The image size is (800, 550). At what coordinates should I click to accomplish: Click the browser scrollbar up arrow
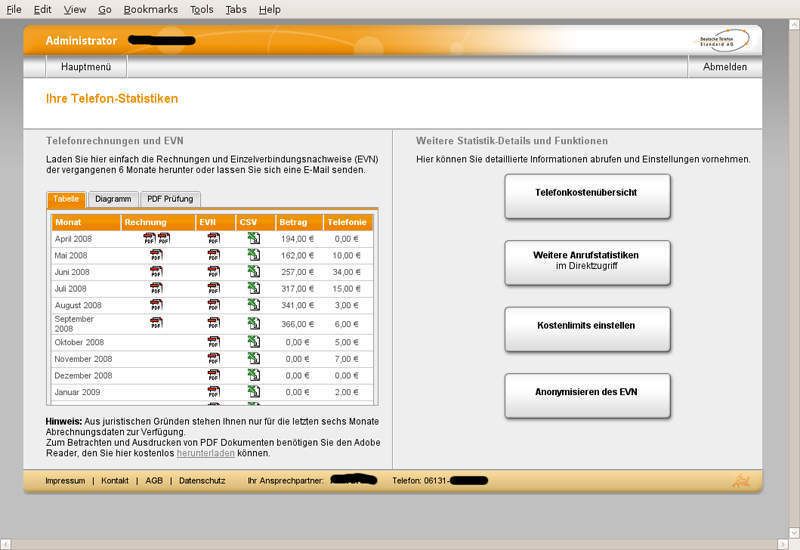(x=794, y=24)
